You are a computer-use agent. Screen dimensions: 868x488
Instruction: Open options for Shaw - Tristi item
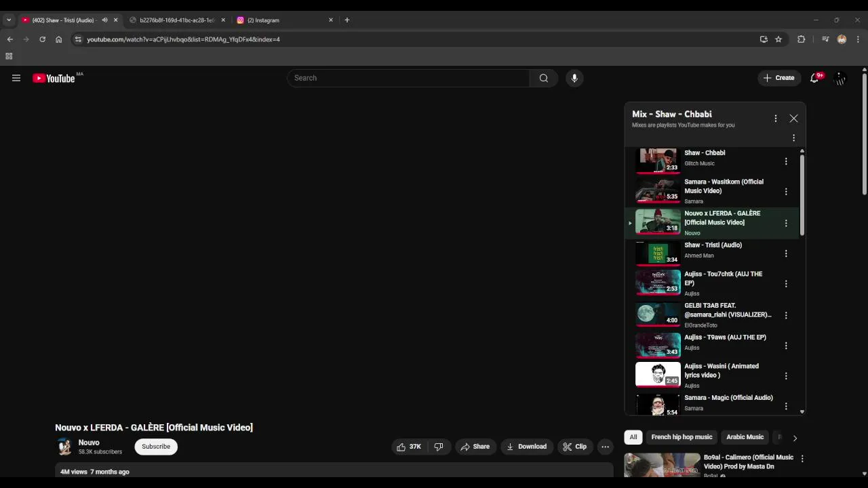coord(786,253)
